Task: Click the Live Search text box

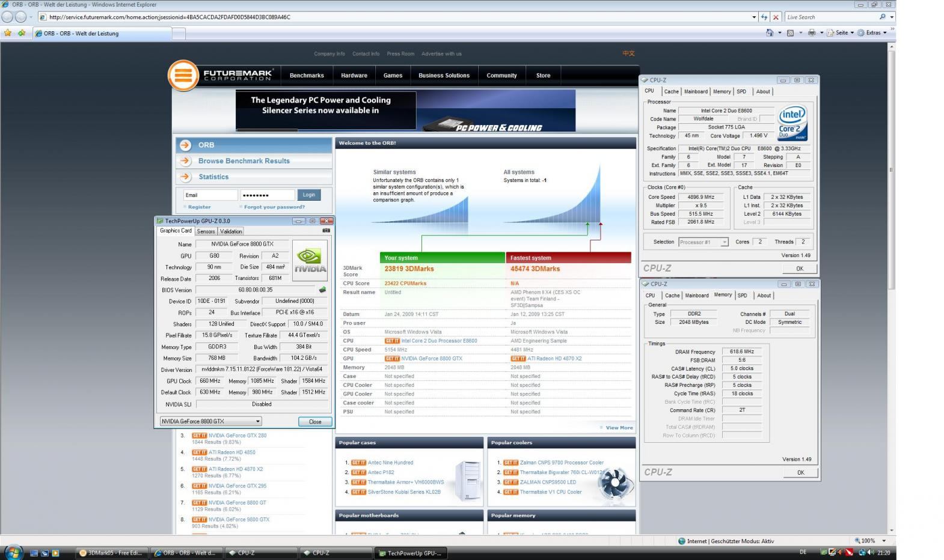Action: [x=831, y=17]
